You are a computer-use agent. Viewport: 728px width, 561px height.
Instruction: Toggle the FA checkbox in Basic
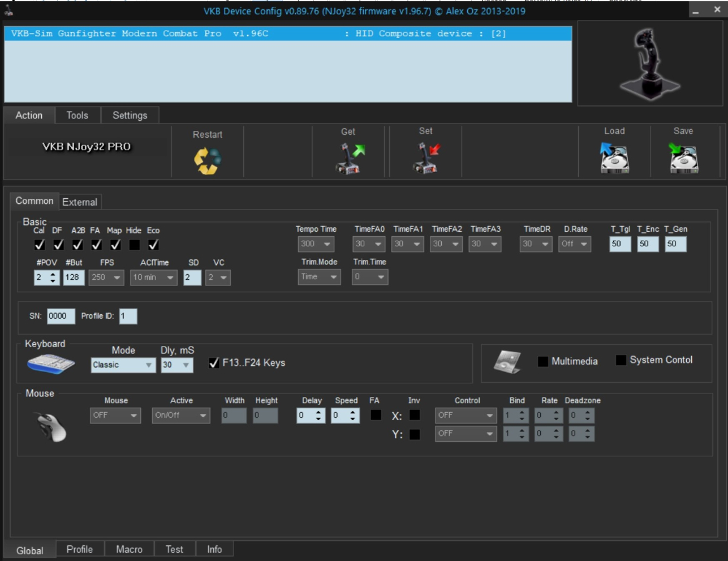97,244
